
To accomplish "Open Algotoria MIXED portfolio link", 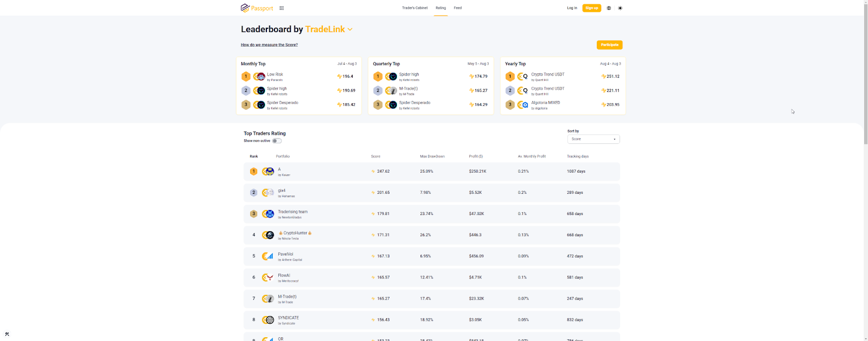I will coord(545,103).
